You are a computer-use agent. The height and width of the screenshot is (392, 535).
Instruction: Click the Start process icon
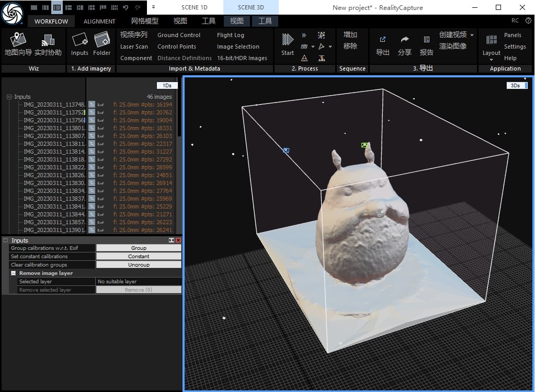coord(287,39)
